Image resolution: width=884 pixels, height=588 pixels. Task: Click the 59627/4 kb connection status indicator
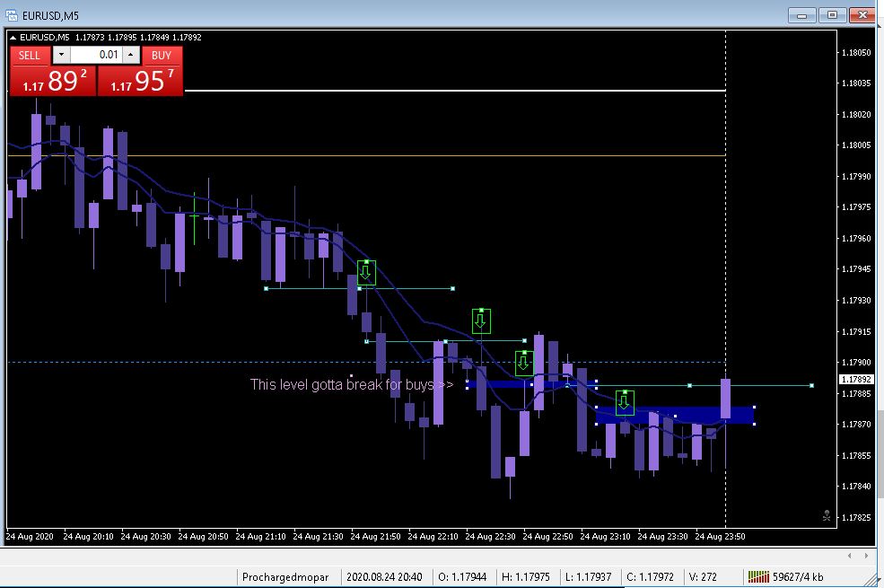[786, 576]
